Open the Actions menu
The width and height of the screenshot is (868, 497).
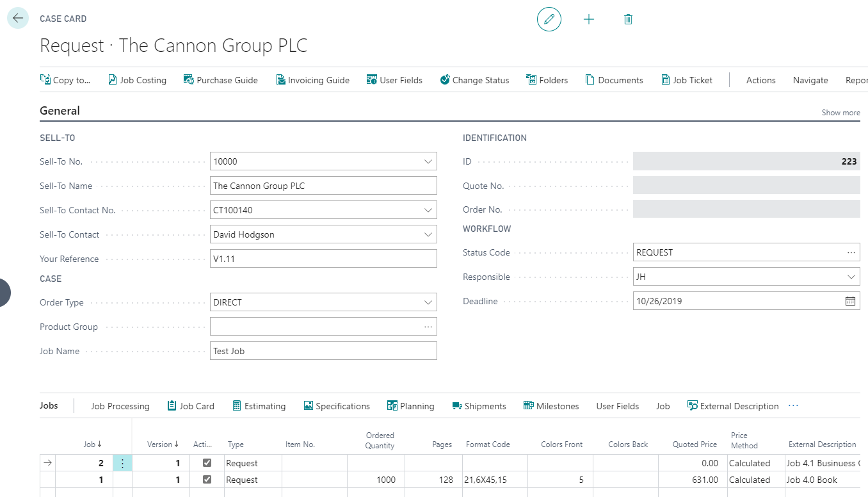(761, 80)
